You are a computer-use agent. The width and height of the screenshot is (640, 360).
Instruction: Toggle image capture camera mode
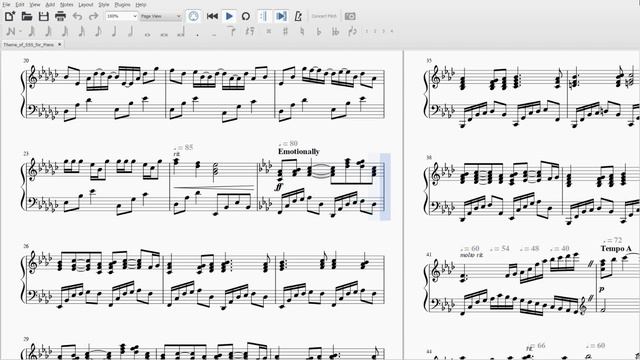350,16
